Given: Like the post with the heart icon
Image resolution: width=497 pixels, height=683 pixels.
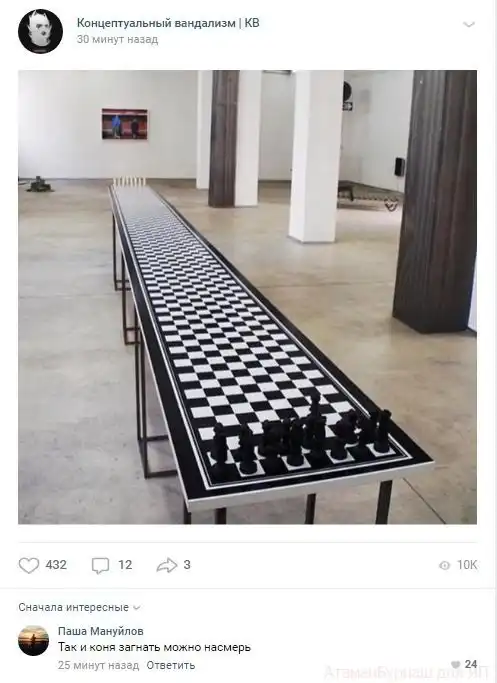Looking at the screenshot, I should point(29,565).
